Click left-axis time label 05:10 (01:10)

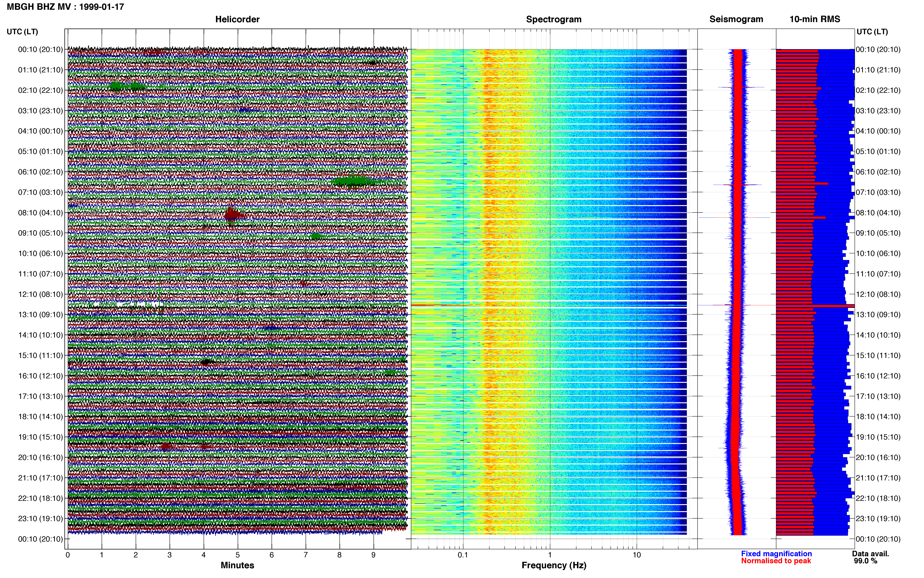coord(41,151)
